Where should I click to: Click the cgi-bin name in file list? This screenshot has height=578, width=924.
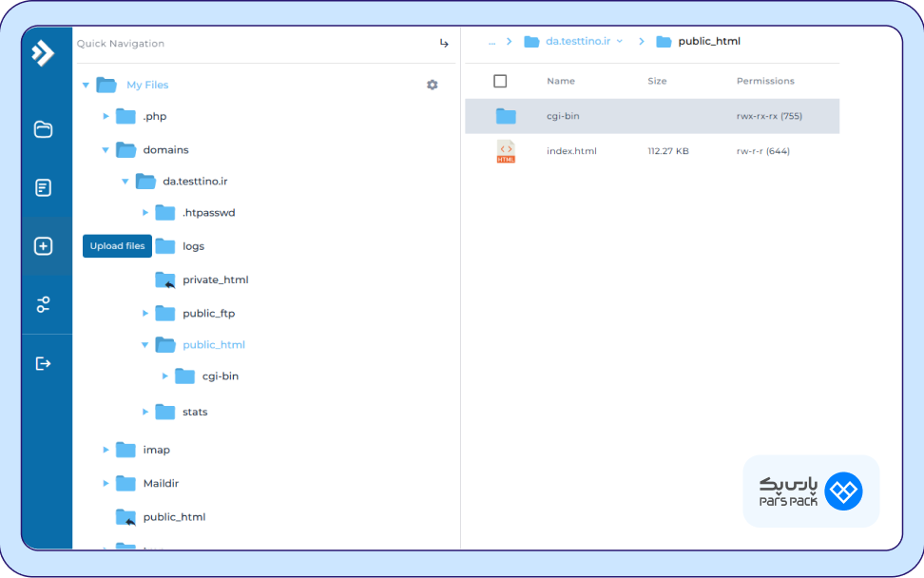pyautogui.click(x=563, y=116)
